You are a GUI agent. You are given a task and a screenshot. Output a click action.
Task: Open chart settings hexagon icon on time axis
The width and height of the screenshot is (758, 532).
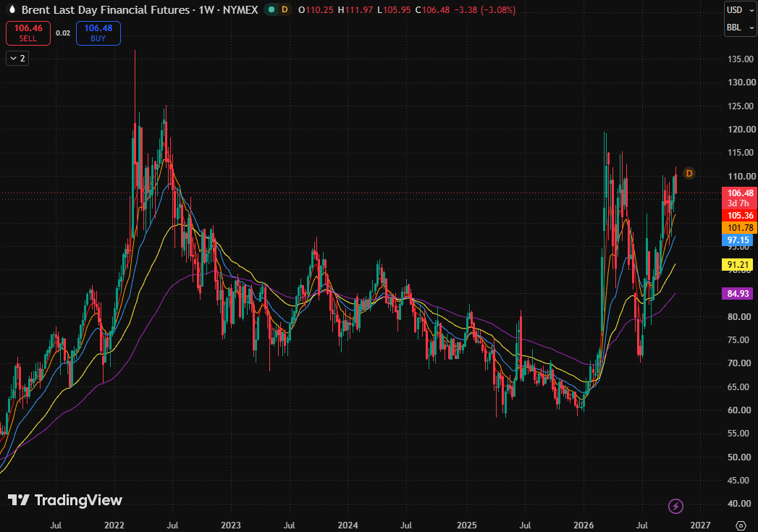coord(741,525)
